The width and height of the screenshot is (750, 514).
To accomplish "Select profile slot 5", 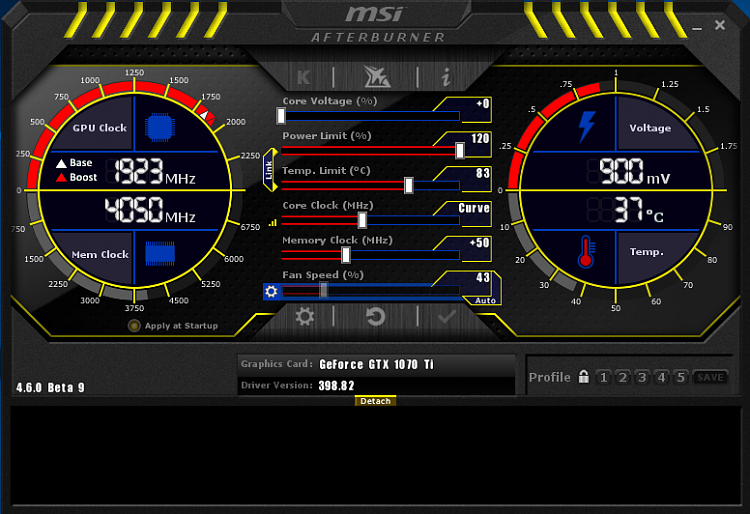I will tap(680, 377).
